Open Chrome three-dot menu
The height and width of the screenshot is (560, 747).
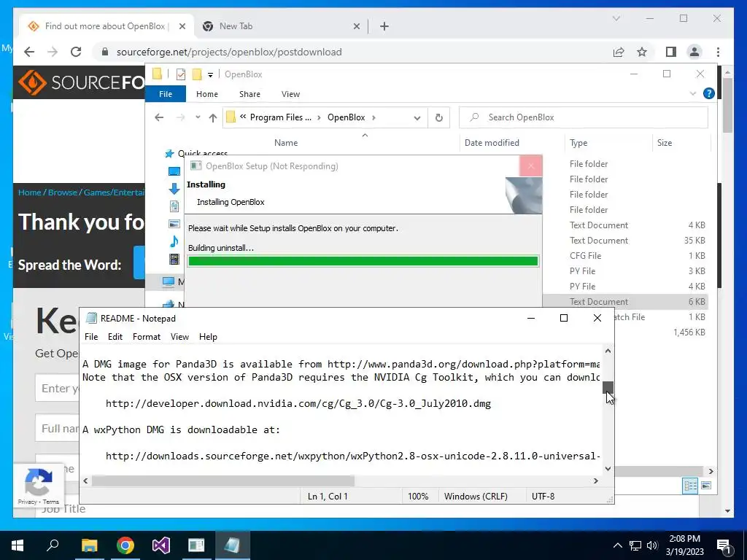[718, 52]
